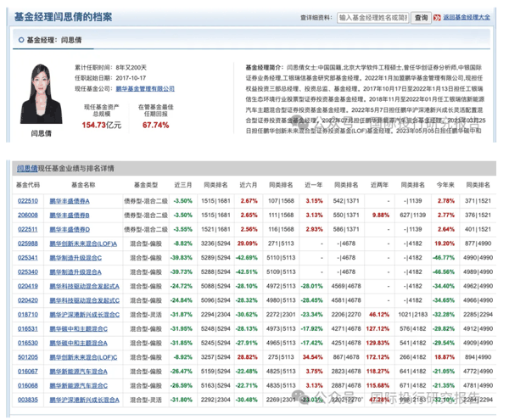Image resolution: width=509 pixels, height=420 pixels.
Task: Open fund code 025988
Action: click(28, 244)
